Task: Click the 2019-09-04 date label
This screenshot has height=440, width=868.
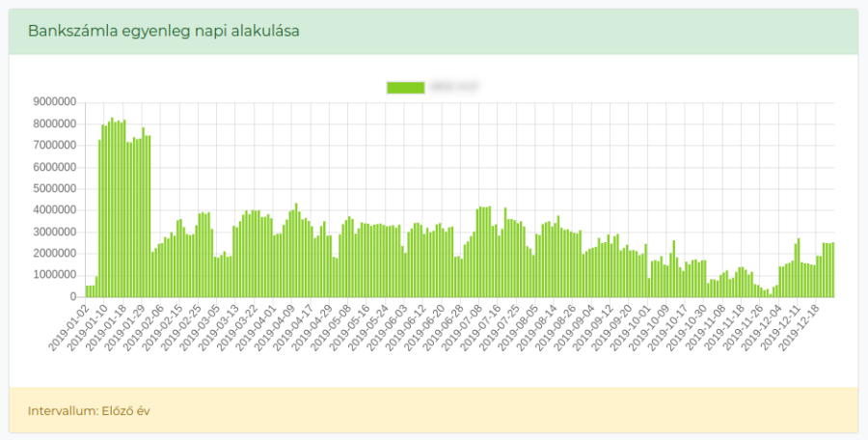Action: point(574,327)
